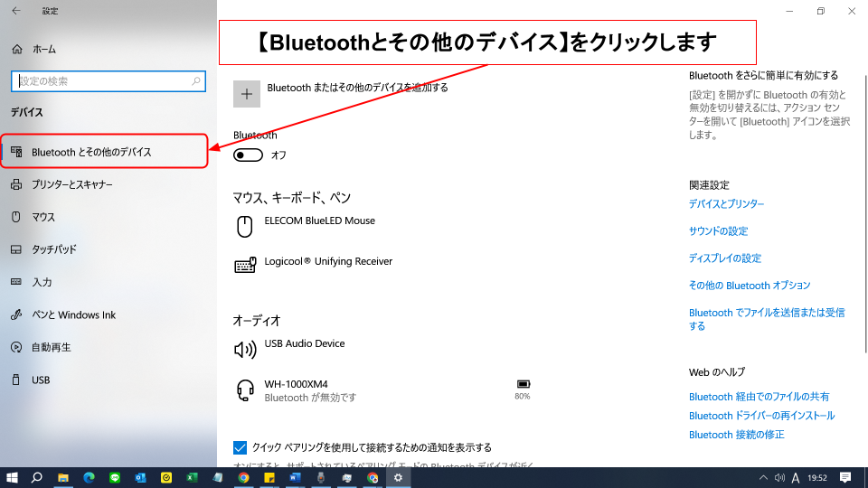The height and width of the screenshot is (488, 868).
Task: Click the USB icon in sidebar
Action: point(16,380)
